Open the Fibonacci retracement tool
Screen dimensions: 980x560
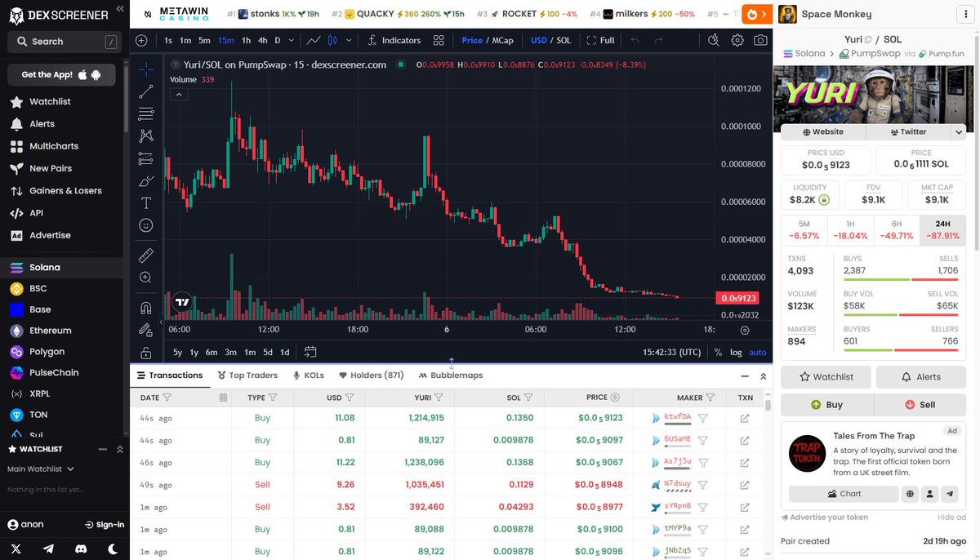(146, 113)
